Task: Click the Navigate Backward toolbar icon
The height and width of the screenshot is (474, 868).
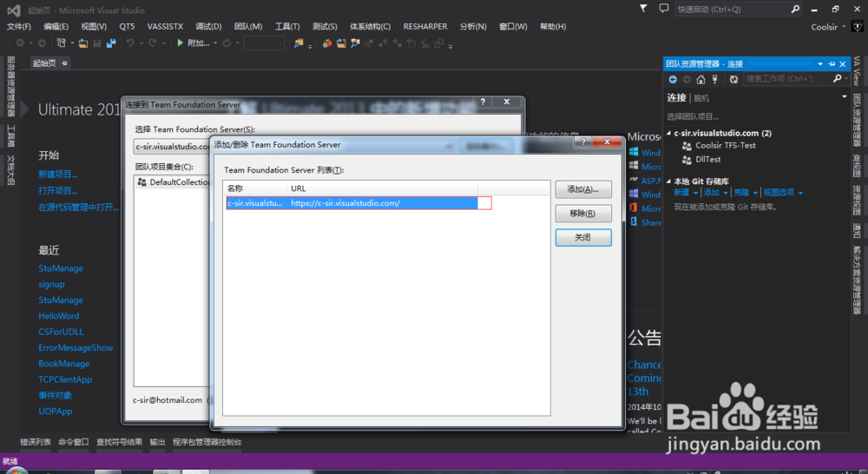Action: point(21,43)
